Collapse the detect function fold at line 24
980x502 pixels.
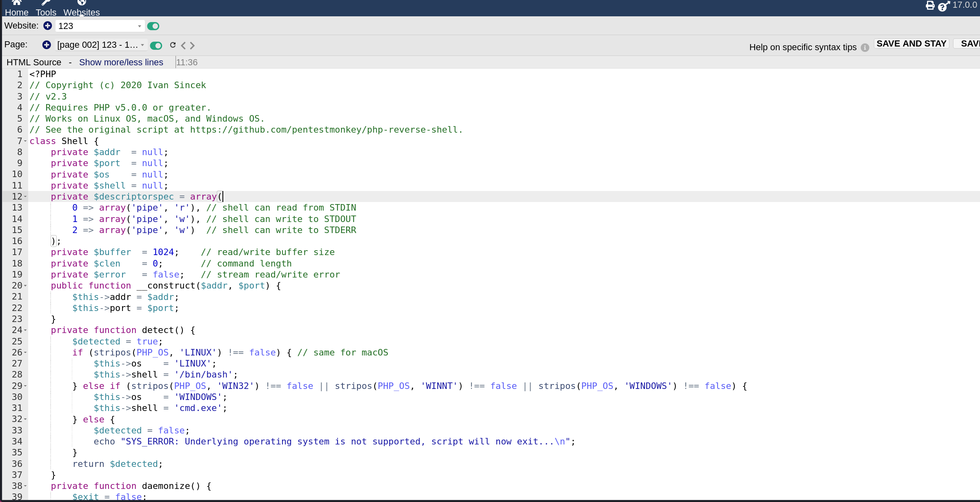pos(25,330)
